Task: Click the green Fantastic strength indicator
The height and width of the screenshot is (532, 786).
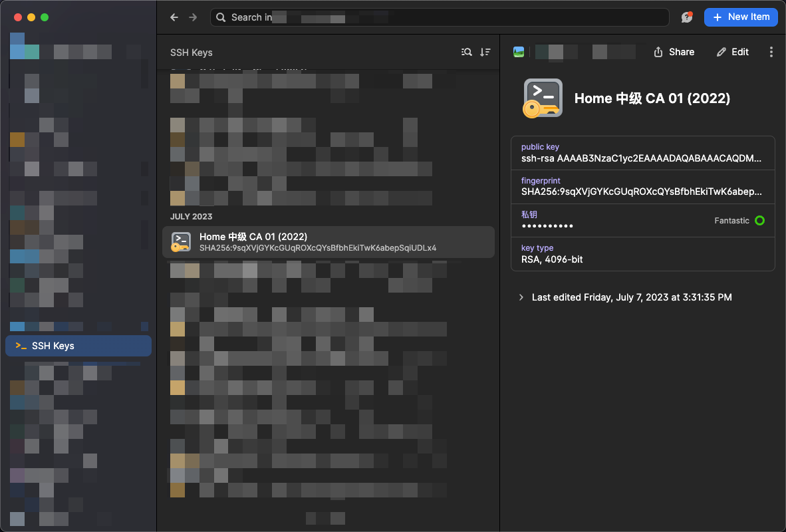Action: pos(759,220)
